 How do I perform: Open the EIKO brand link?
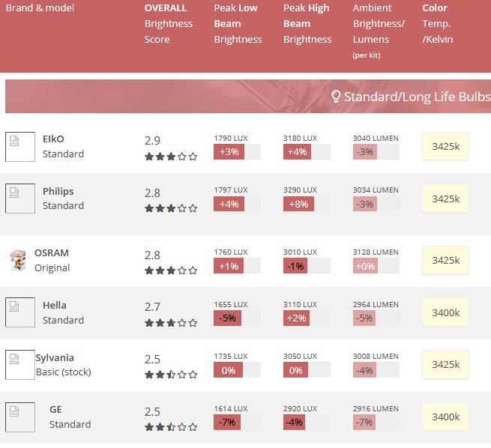53,139
